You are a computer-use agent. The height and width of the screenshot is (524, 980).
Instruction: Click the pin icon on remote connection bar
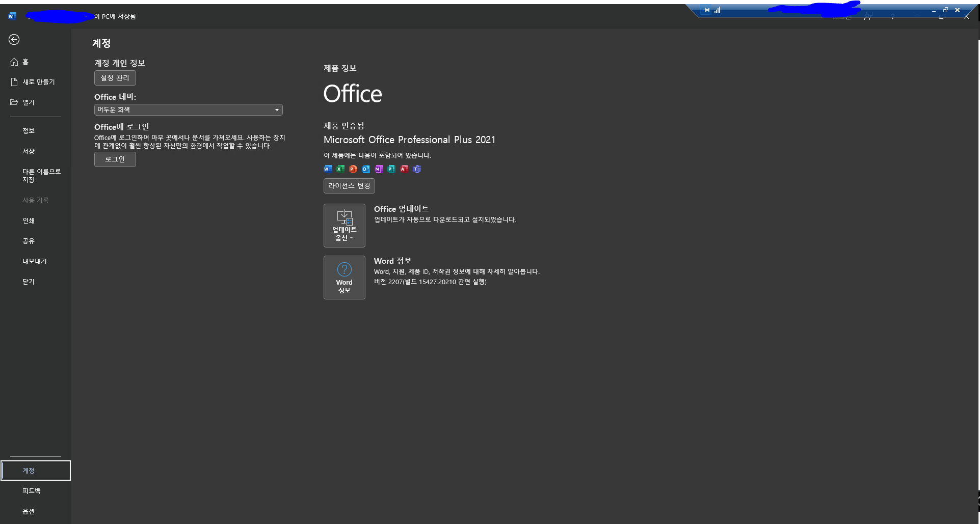707,10
